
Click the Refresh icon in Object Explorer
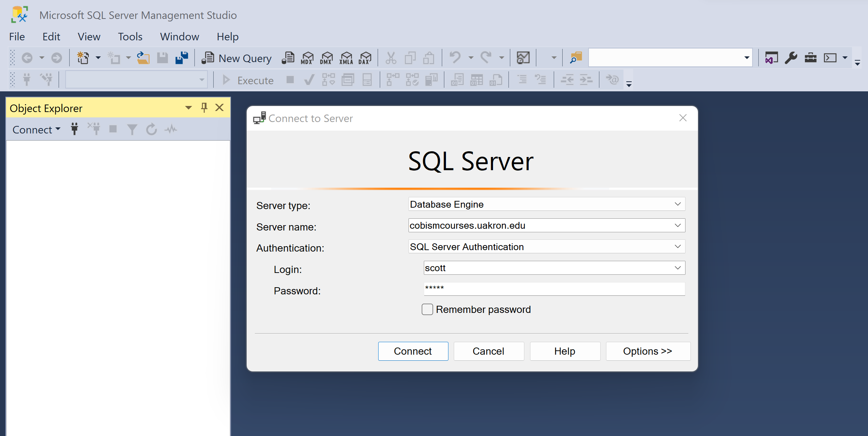[151, 129]
